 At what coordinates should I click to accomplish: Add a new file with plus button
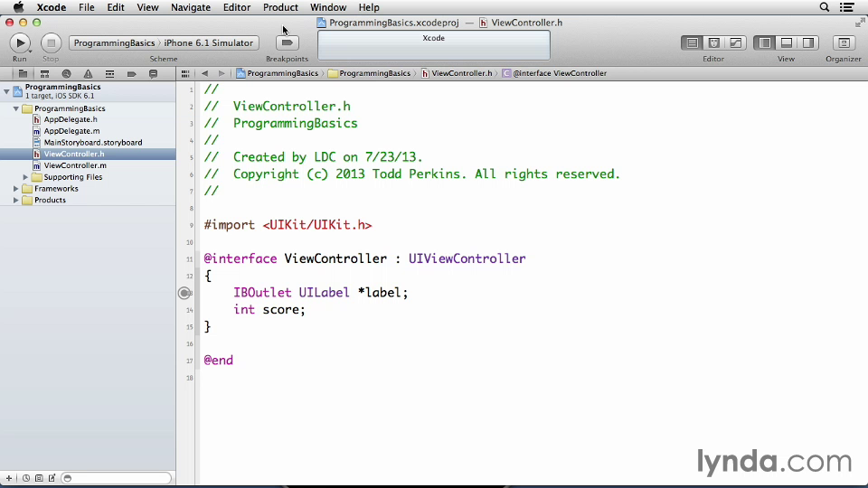click(x=9, y=478)
